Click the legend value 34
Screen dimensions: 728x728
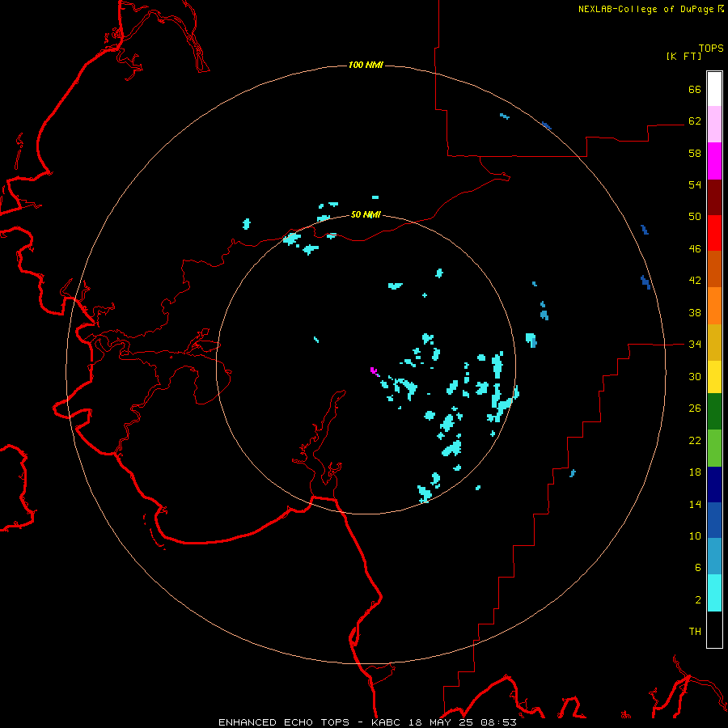(x=695, y=345)
